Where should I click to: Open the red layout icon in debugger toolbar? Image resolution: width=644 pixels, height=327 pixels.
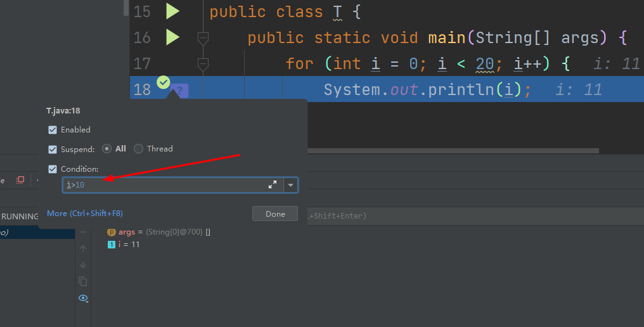click(20, 180)
